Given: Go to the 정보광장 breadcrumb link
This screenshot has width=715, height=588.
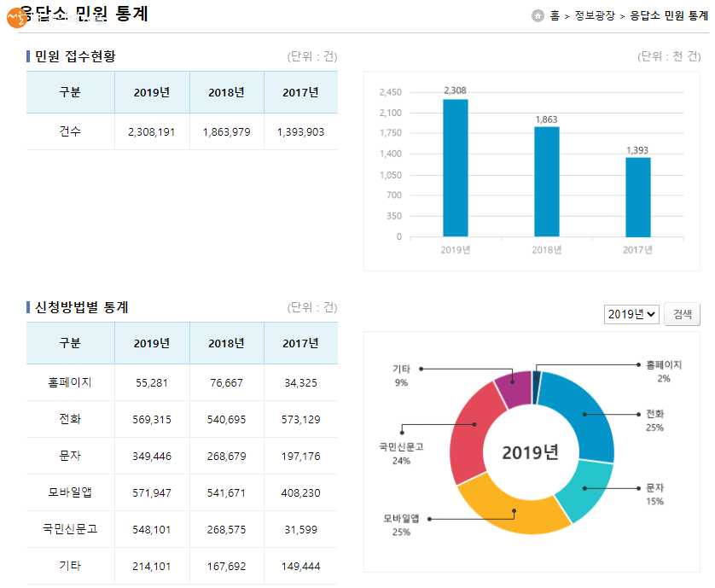Looking at the screenshot, I should tap(595, 15).
